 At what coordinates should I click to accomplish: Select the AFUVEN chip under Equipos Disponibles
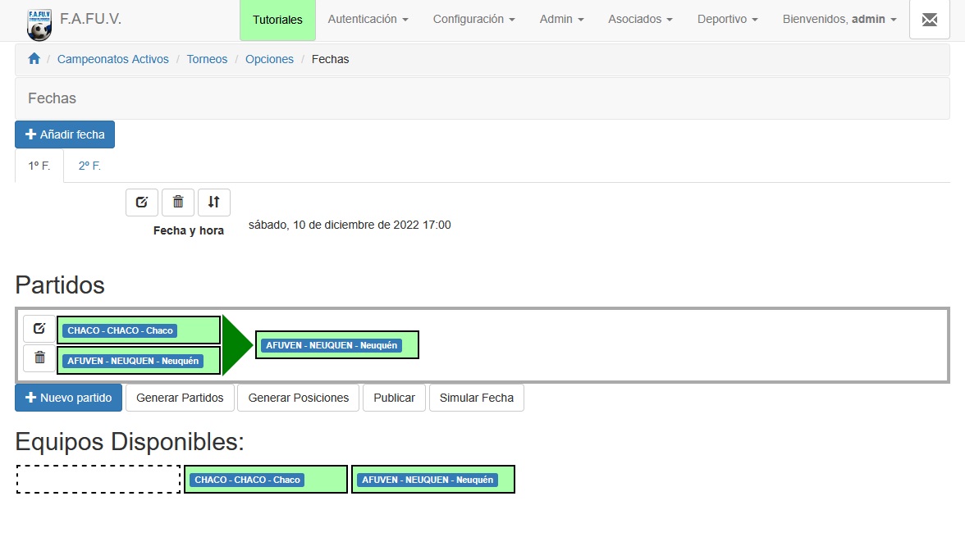point(432,479)
